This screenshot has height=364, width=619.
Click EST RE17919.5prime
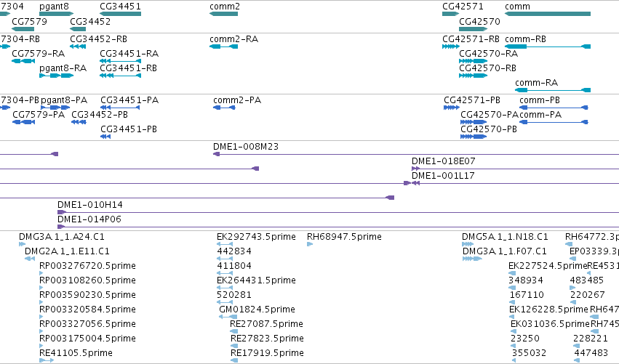coord(233,360)
